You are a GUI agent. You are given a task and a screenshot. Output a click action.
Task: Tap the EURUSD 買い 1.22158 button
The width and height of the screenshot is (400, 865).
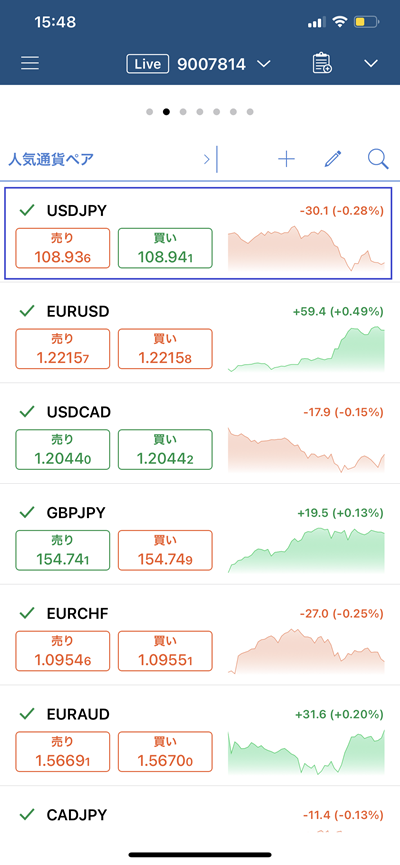(165, 349)
